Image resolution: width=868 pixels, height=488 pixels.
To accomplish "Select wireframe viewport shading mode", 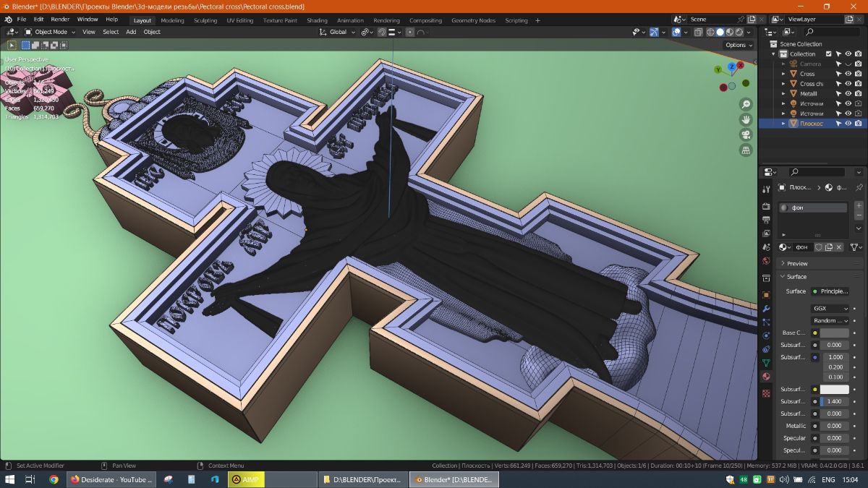I will coord(710,32).
